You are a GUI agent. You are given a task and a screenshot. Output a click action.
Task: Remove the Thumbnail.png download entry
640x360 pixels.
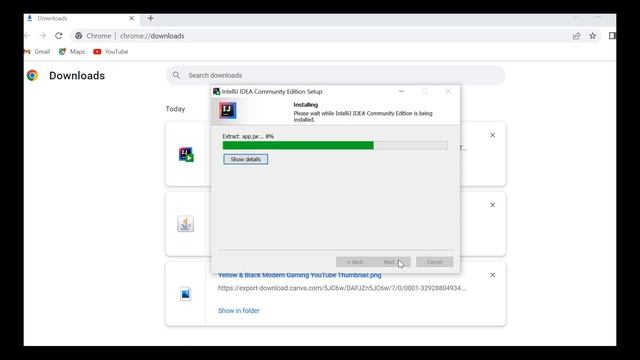[x=493, y=275]
